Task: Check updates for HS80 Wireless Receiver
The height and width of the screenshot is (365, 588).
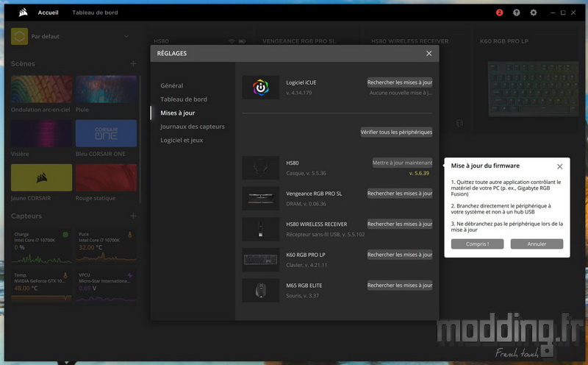Action: pyautogui.click(x=400, y=224)
